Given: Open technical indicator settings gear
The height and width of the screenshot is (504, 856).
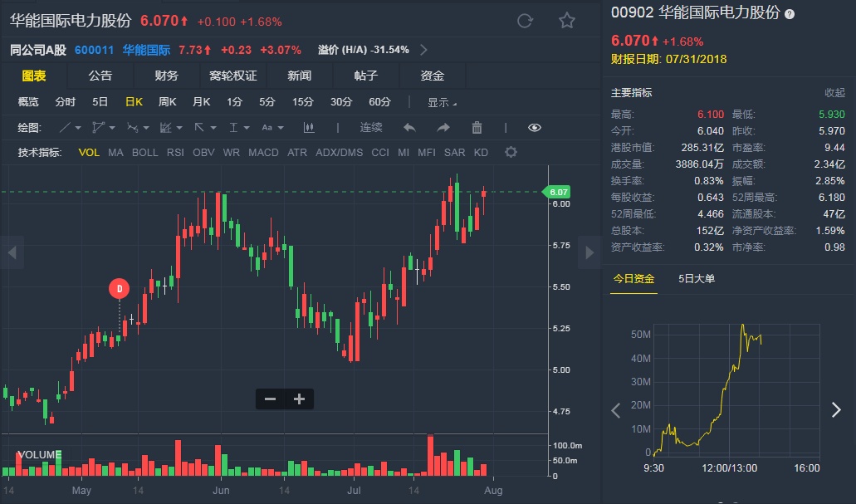Looking at the screenshot, I should tap(511, 152).
